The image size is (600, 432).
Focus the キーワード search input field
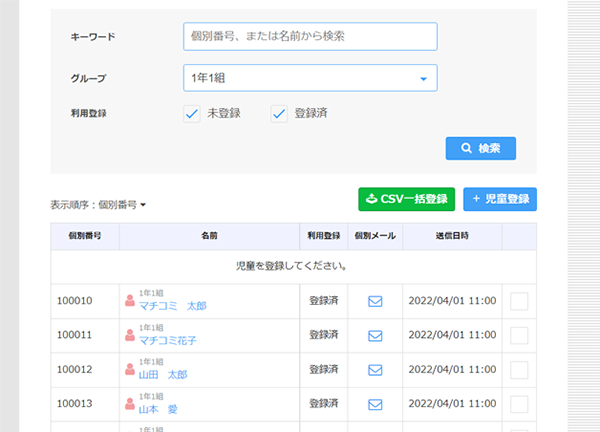(x=310, y=36)
